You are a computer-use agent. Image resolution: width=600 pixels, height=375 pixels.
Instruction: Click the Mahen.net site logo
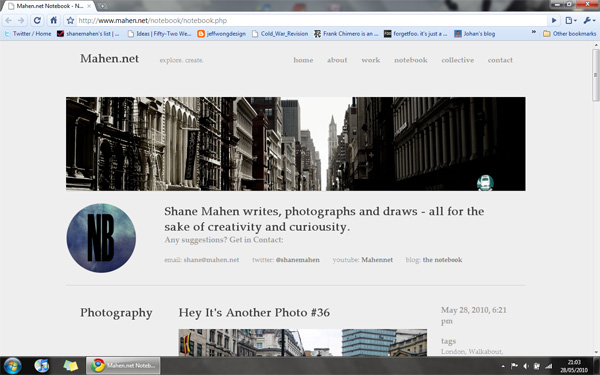click(109, 59)
